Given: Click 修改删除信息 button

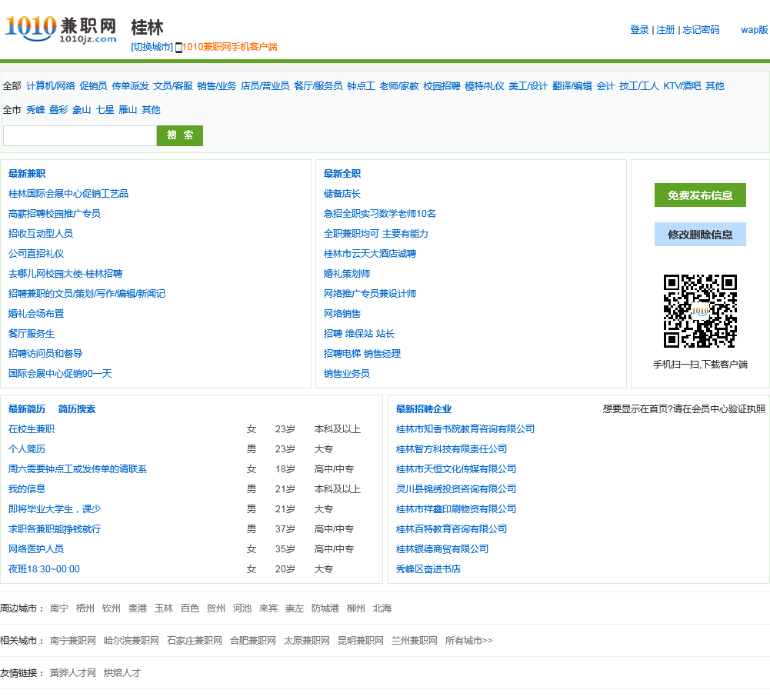Looking at the screenshot, I should pos(700,235).
